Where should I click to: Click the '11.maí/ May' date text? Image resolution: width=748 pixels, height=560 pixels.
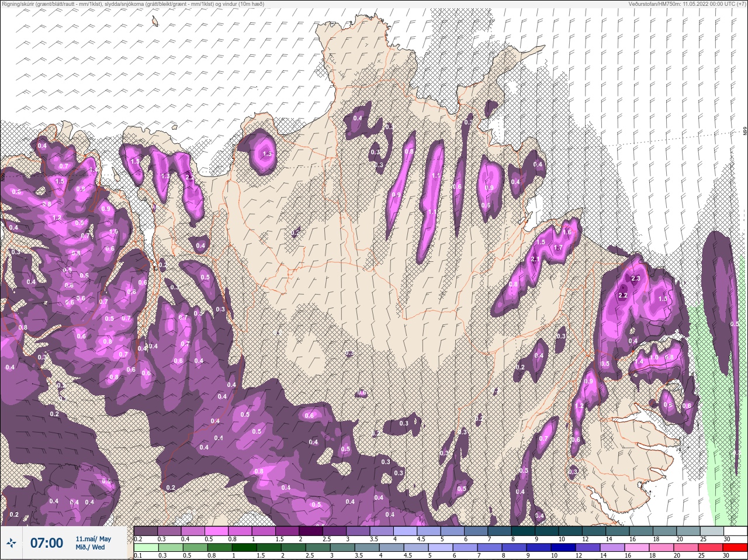coord(93,539)
